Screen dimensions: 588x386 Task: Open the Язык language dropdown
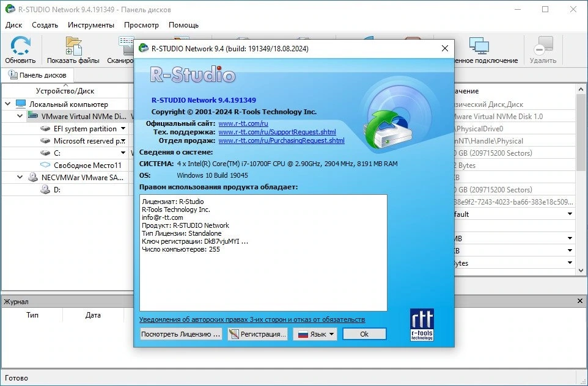[315, 334]
